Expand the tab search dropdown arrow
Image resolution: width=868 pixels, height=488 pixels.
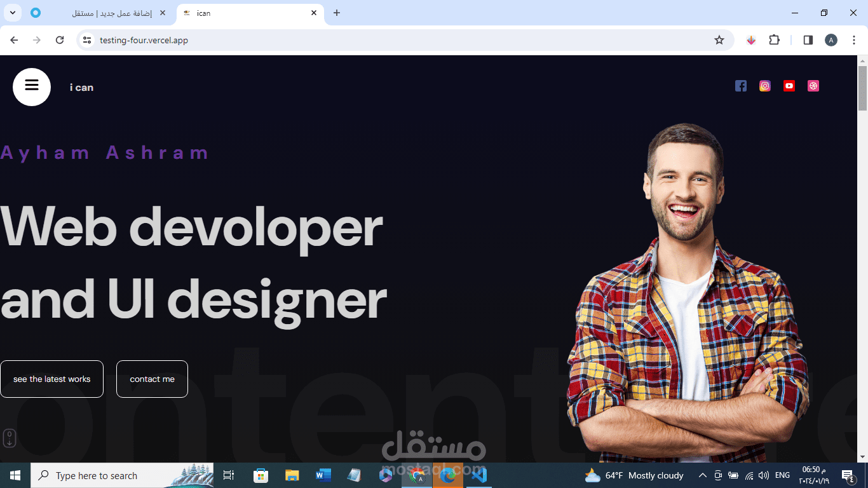(x=12, y=13)
